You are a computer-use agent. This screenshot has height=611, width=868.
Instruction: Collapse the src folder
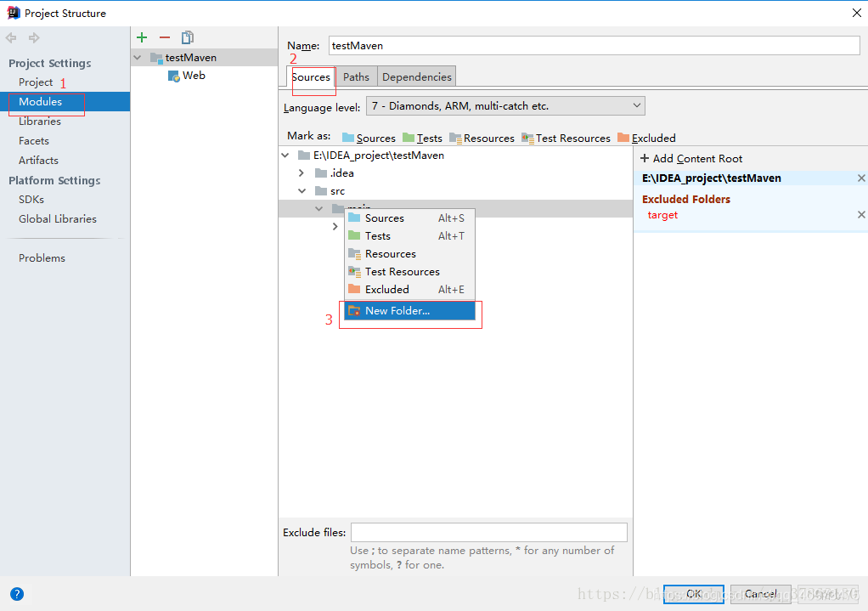[302, 190]
